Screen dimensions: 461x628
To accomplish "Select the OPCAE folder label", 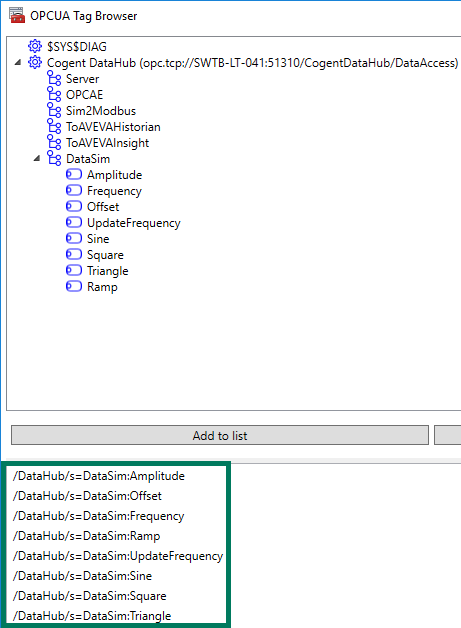I will pyautogui.click(x=85, y=95).
